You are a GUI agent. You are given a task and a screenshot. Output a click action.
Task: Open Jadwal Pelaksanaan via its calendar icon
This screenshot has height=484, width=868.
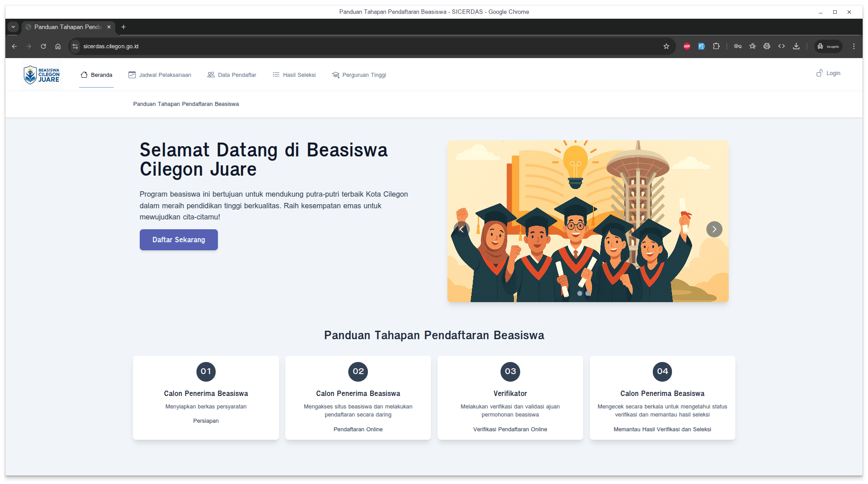(131, 75)
